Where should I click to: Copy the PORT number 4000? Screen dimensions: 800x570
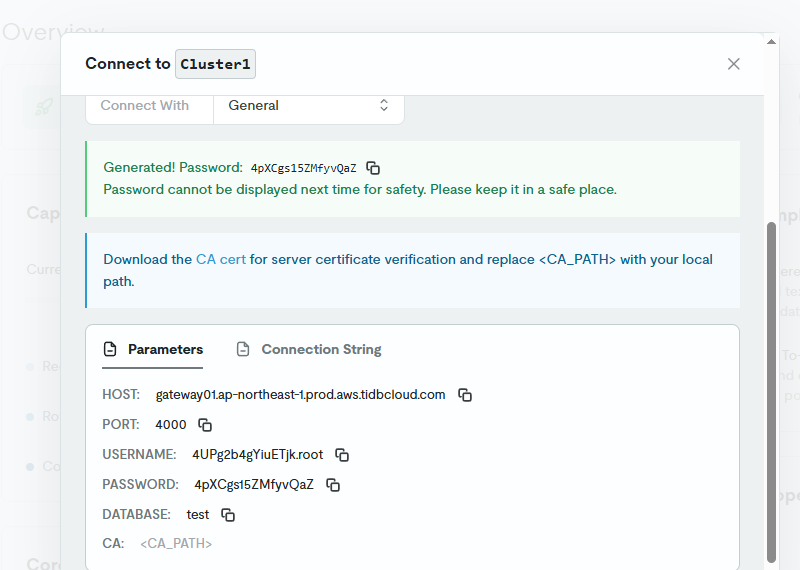tap(205, 425)
